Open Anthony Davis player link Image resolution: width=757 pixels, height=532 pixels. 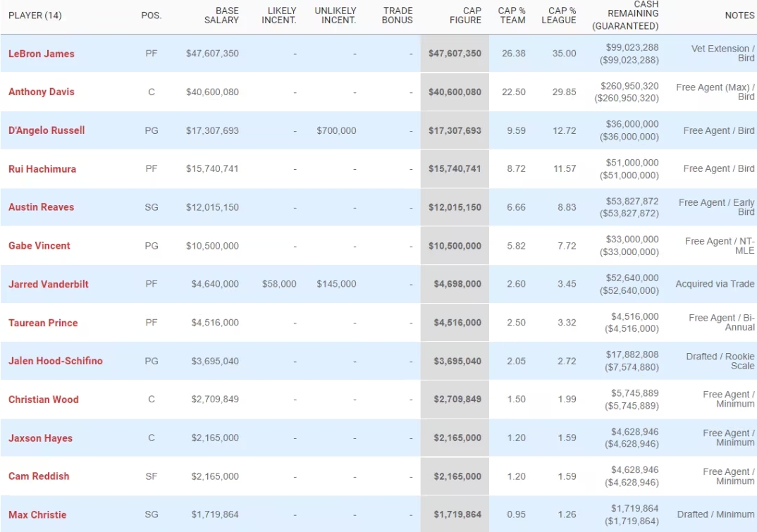pyautogui.click(x=42, y=92)
